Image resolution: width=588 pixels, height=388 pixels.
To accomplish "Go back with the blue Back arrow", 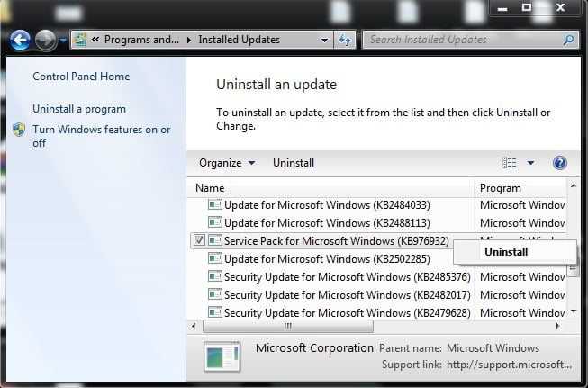I will click(x=20, y=41).
